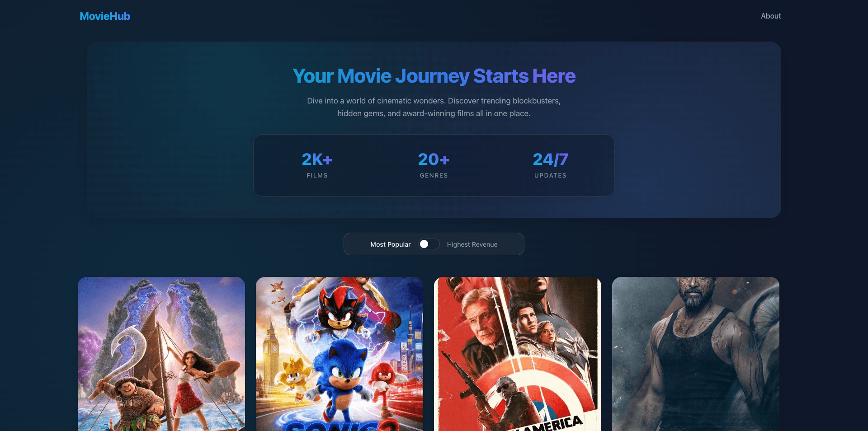Click the MovieHub logo
Viewport: 868px width, 431px height.
pos(105,16)
